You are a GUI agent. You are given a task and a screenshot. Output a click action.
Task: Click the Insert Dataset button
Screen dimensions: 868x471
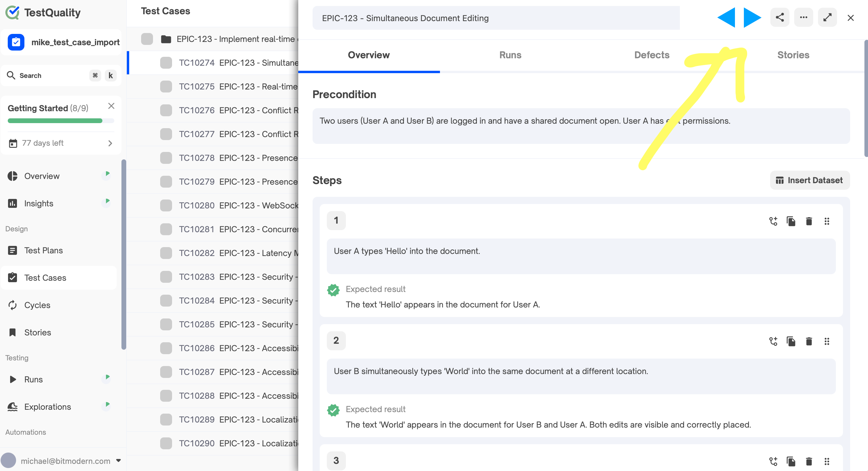[809, 180]
